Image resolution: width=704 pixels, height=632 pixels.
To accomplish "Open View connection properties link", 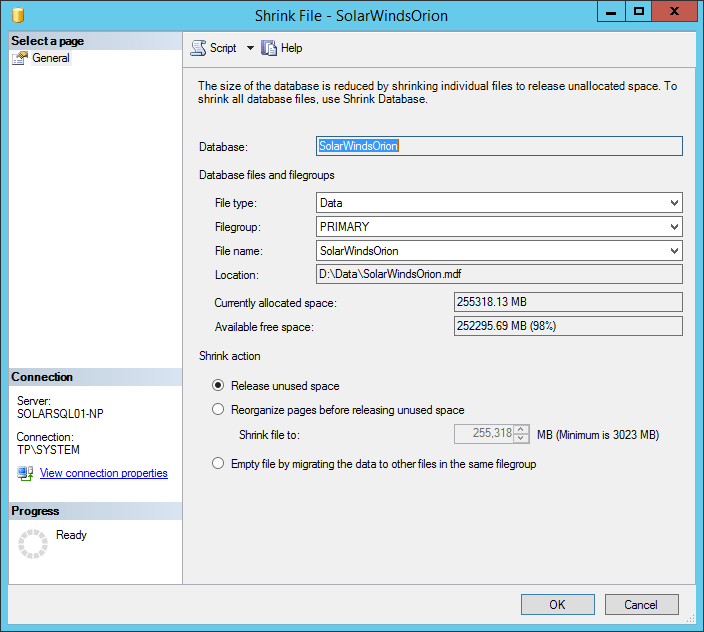I will (104, 473).
